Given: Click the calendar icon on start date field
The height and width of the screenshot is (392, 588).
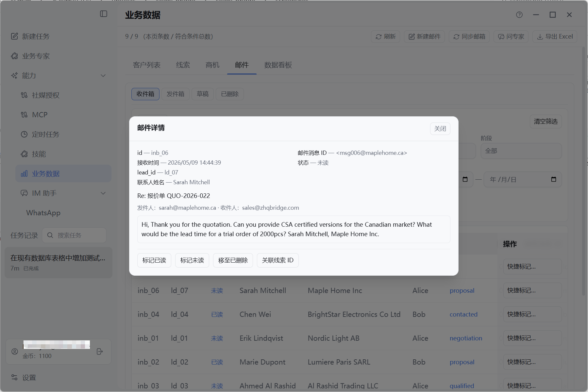Looking at the screenshot, I should point(465,179).
